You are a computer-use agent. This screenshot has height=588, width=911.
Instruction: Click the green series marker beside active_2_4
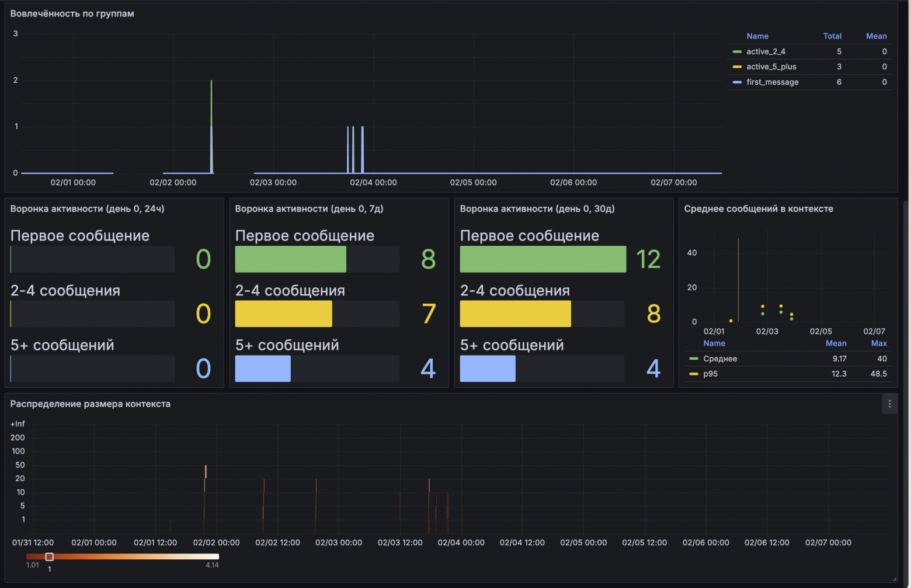point(738,51)
